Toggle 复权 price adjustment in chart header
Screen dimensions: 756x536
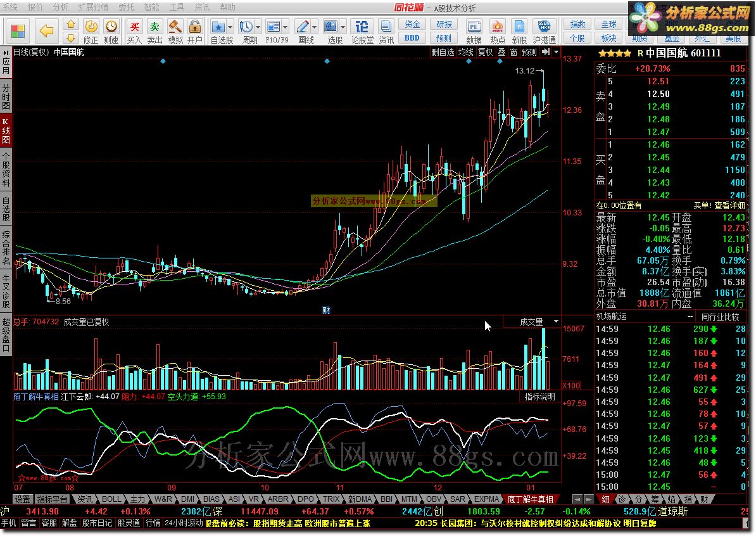pyautogui.click(x=486, y=52)
